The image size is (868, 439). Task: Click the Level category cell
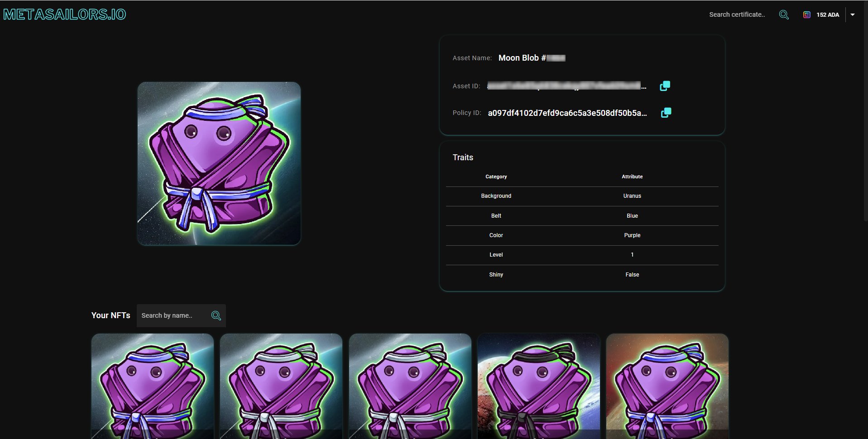pyautogui.click(x=496, y=255)
